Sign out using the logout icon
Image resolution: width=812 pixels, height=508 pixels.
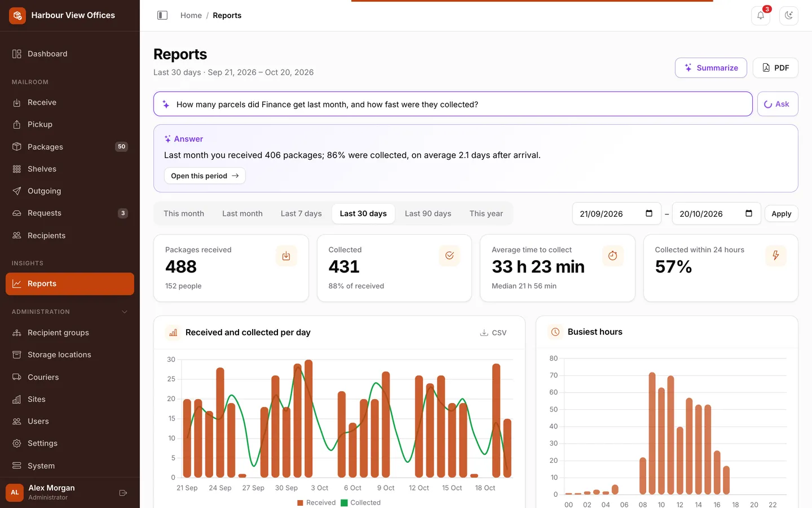point(123,493)
